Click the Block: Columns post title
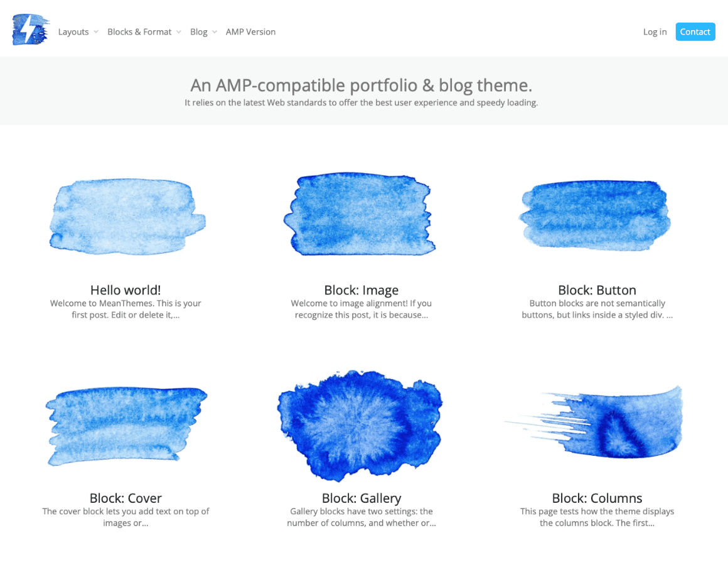The image size is (728, 565). pyautogui.click(x=597, y=498)
